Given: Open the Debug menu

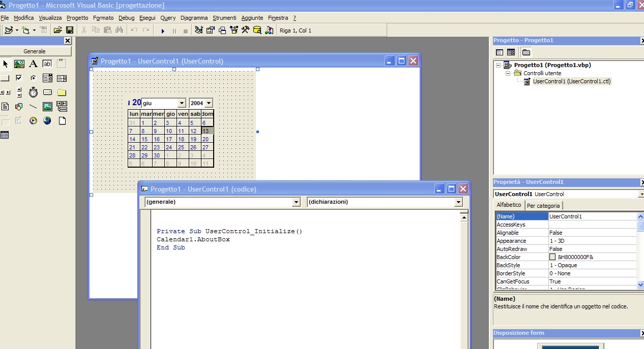Looking at the screenshot, I should 127,18.
